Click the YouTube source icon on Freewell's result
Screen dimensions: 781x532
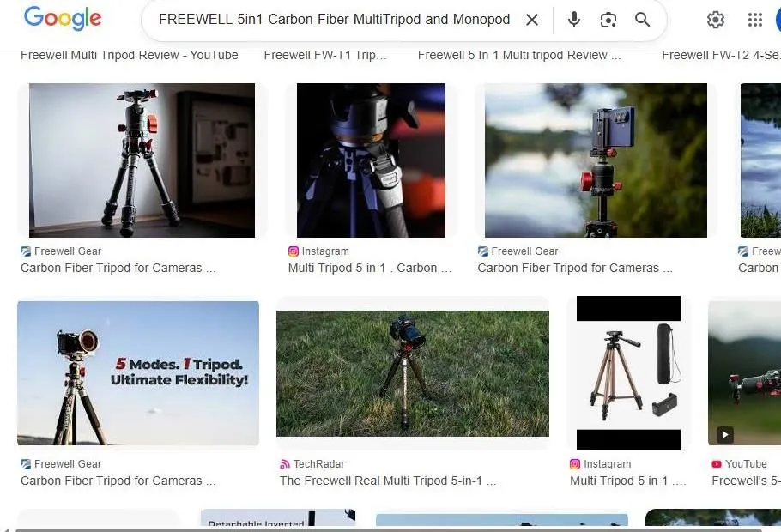(717, 464)
